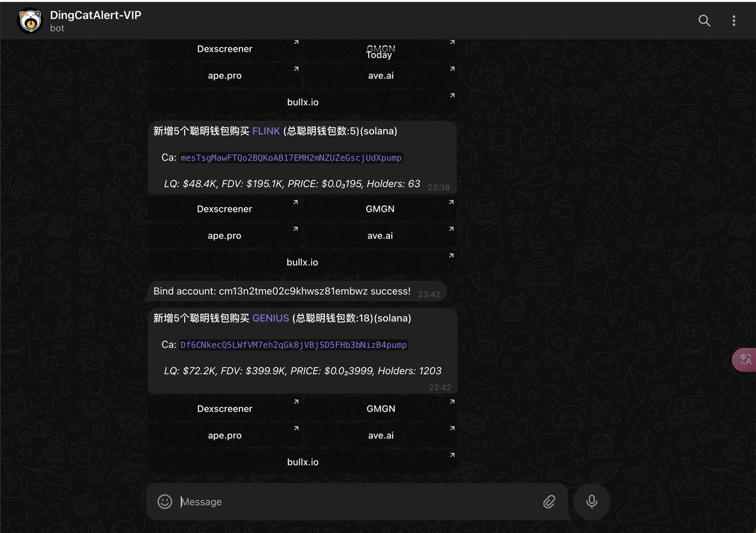The height and width of the screenshot is (533, 756).
Task: Open the topmost Dexscreener button
Action: tap(225, 49)
